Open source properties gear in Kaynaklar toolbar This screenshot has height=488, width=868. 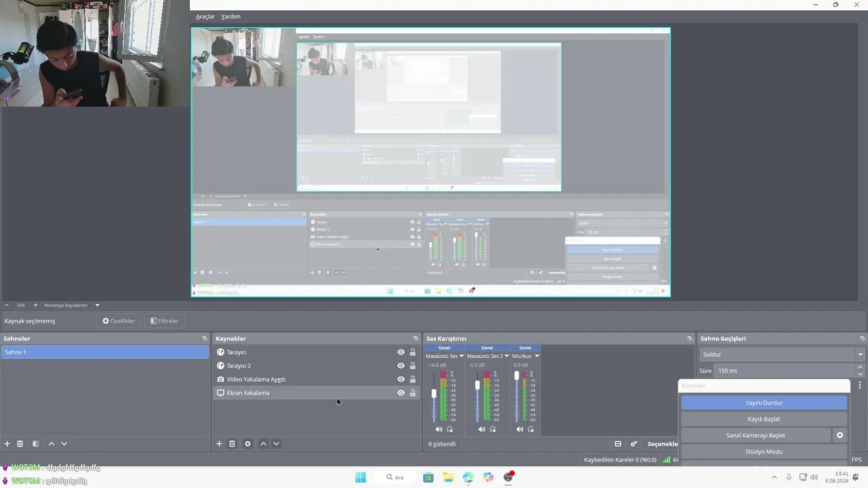[x=248, y=444]
